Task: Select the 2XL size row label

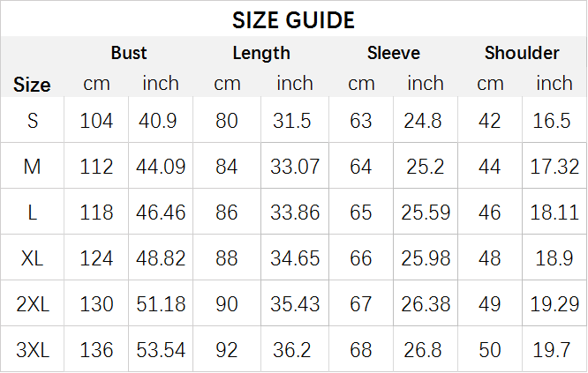Action: pyautogui.click(x=33, y=304)
